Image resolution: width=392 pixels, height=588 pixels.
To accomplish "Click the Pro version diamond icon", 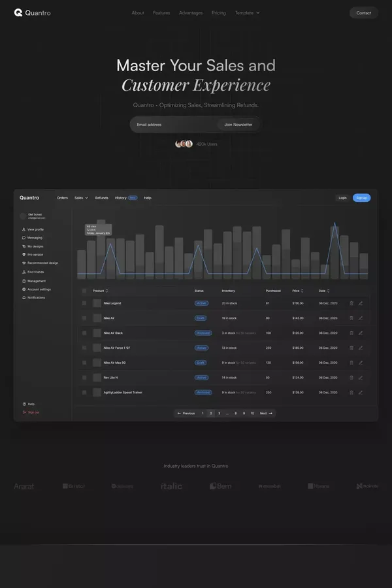I will [24, 255].
